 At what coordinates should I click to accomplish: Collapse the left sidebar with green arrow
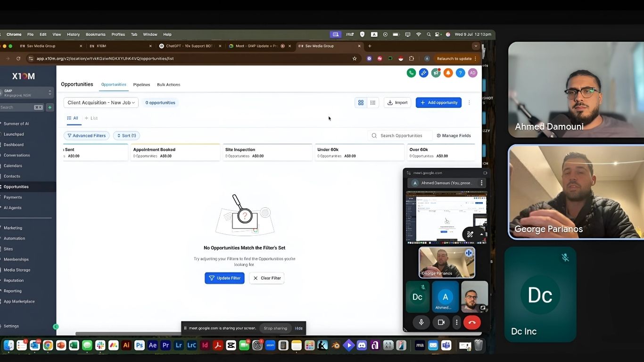pos(56,327)
